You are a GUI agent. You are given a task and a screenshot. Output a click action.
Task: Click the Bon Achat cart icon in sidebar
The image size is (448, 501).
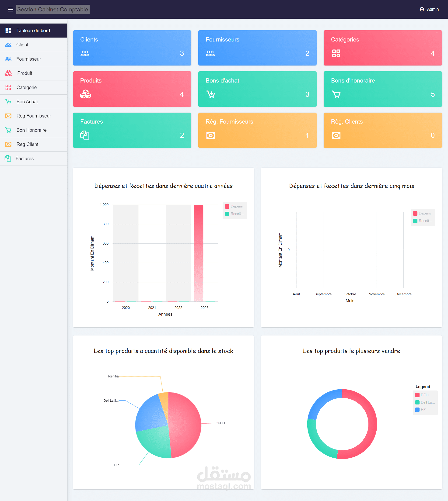coord(8,102)
